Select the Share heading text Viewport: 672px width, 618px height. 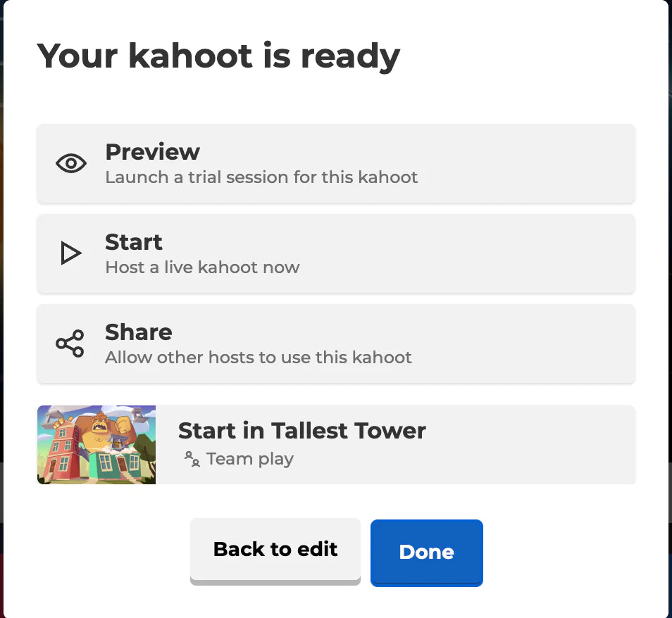[139, 332]
